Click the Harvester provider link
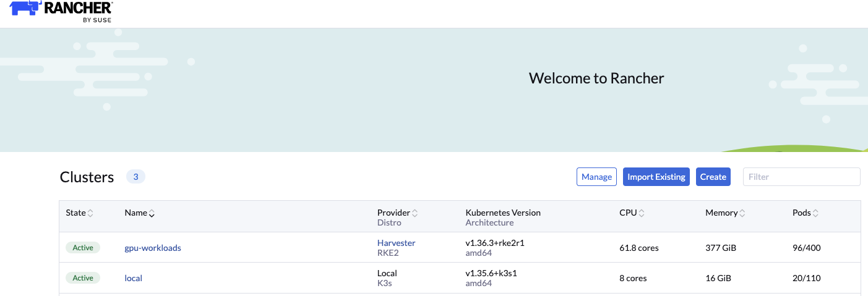868x296 pixels. point(397,243)
